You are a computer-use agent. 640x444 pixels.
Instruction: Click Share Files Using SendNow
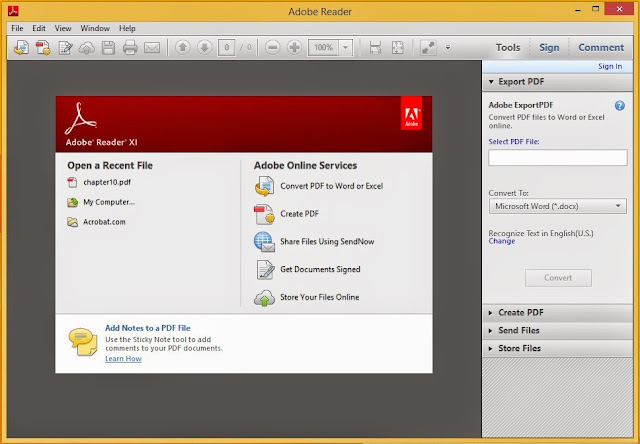click(x=327, y=242)
